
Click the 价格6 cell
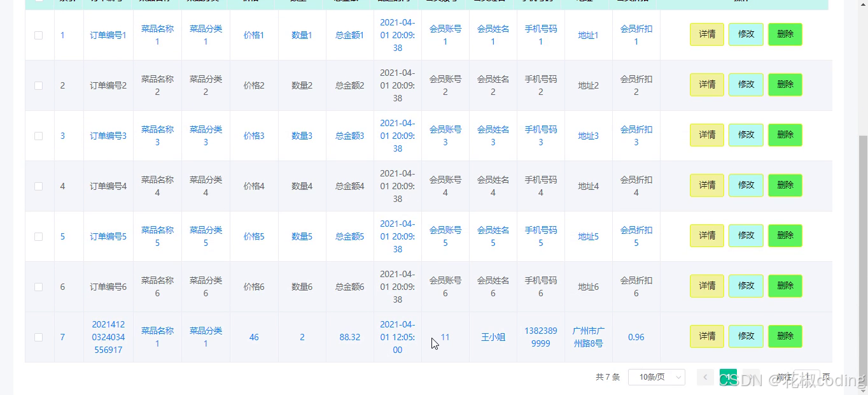[254, 287]
